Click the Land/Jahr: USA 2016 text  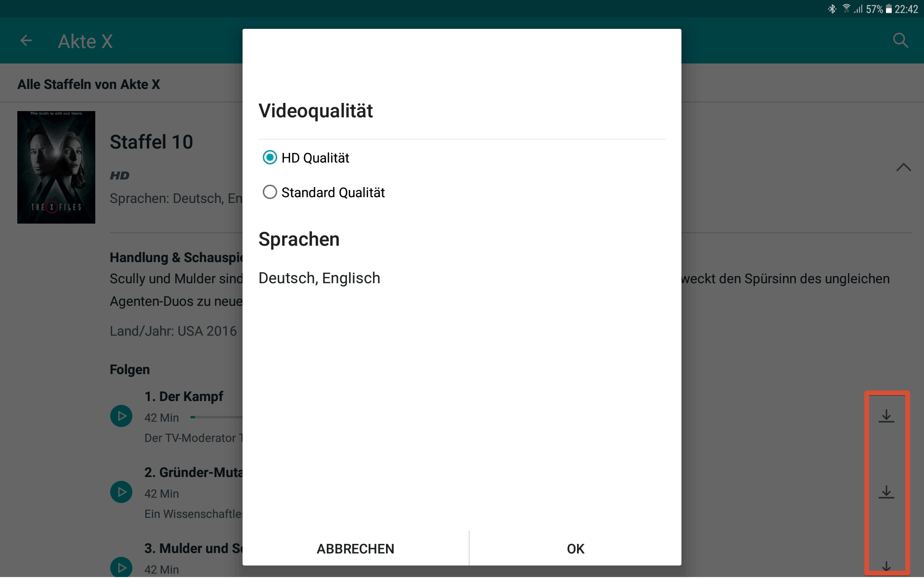pos(173,331)
